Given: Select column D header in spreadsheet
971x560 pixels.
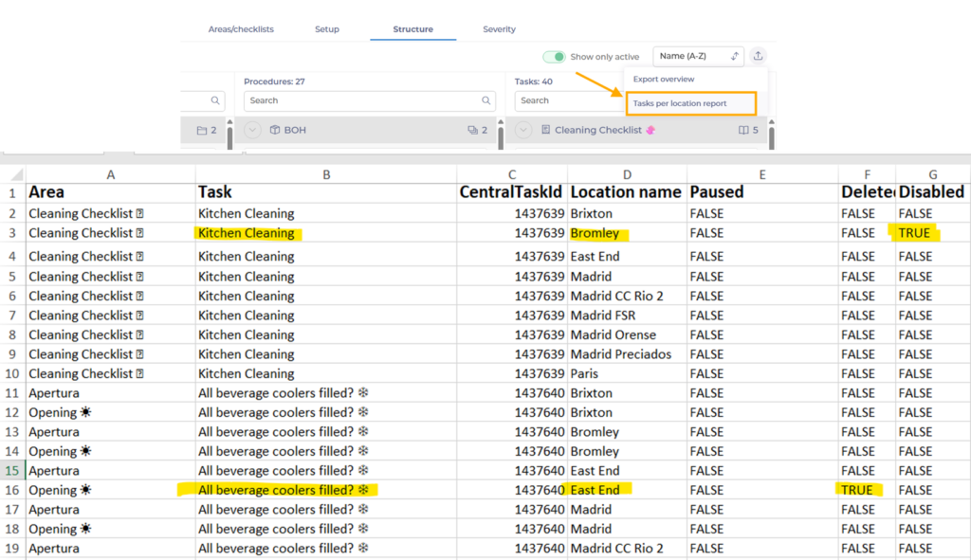Looking at the screenshot, I should (x=627, y=173).
